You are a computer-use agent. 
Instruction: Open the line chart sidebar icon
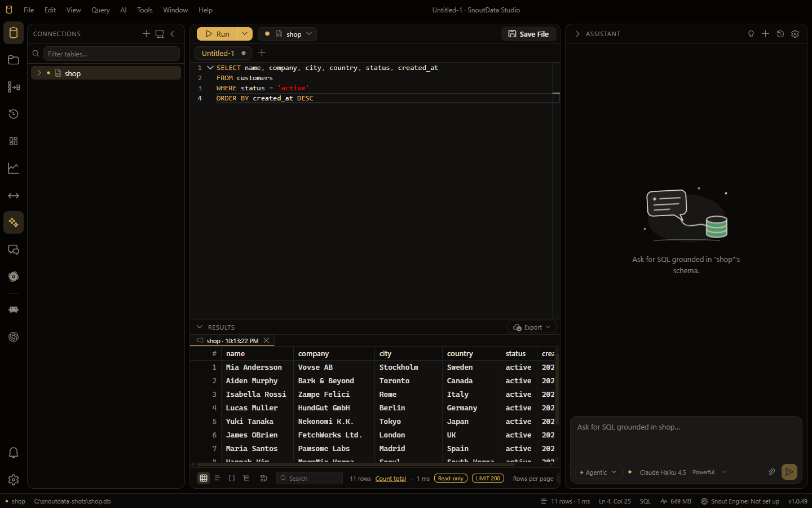pyautogui.click(x=14, y=168)
